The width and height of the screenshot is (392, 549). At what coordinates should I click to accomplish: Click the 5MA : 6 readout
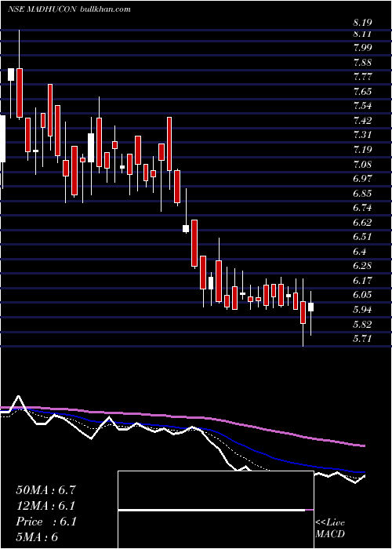point(37,537)
